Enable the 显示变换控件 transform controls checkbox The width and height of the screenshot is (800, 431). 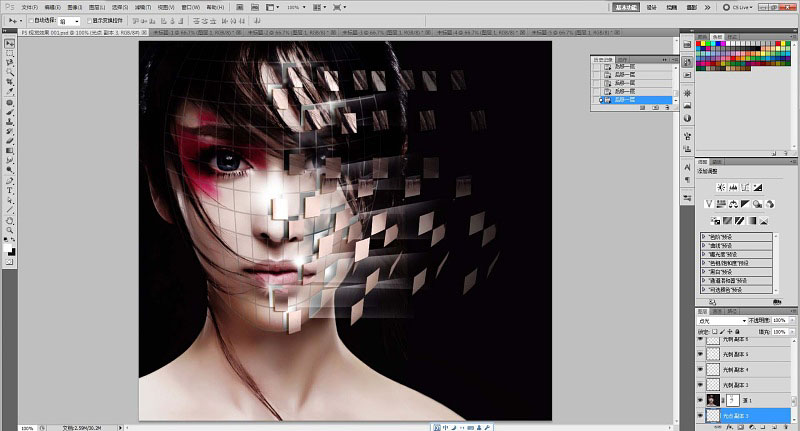pos(89,21)
